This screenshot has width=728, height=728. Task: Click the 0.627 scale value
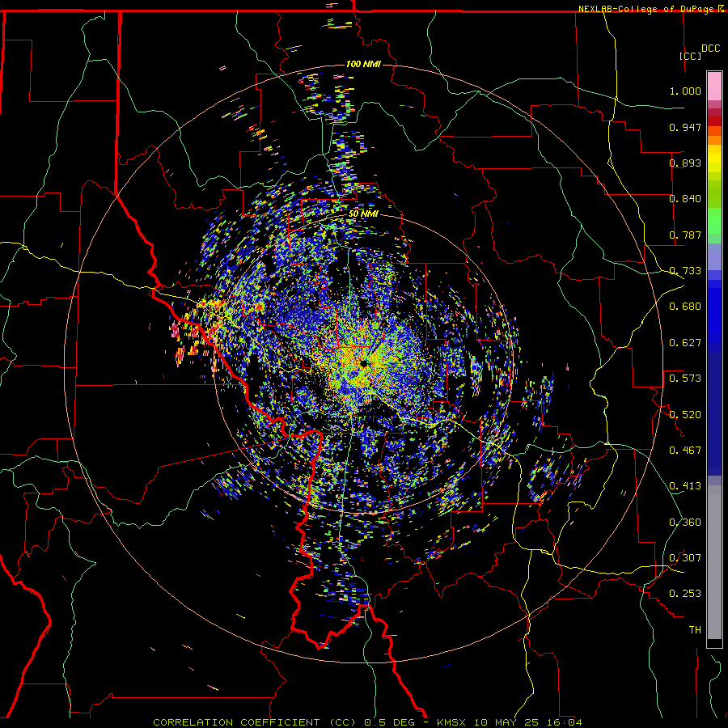coord(685,343)
